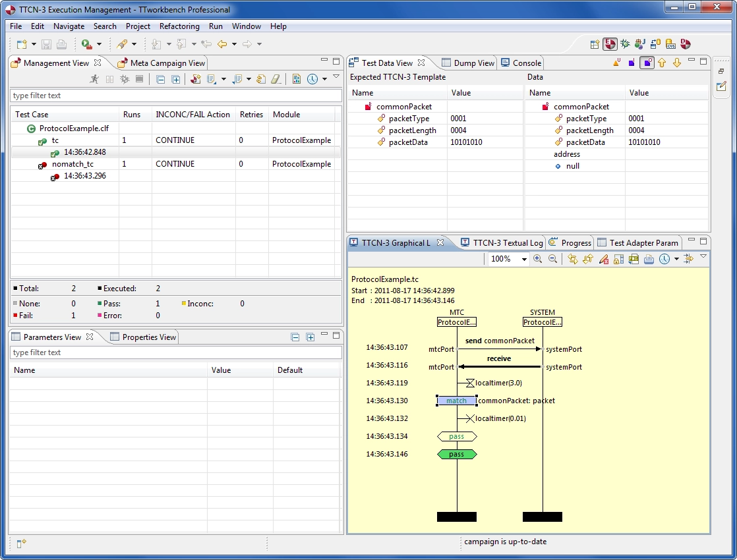Toggle the highlighted purple icon in Test Data View
This screenshot has height=560, width=737.
coord(647,63)
